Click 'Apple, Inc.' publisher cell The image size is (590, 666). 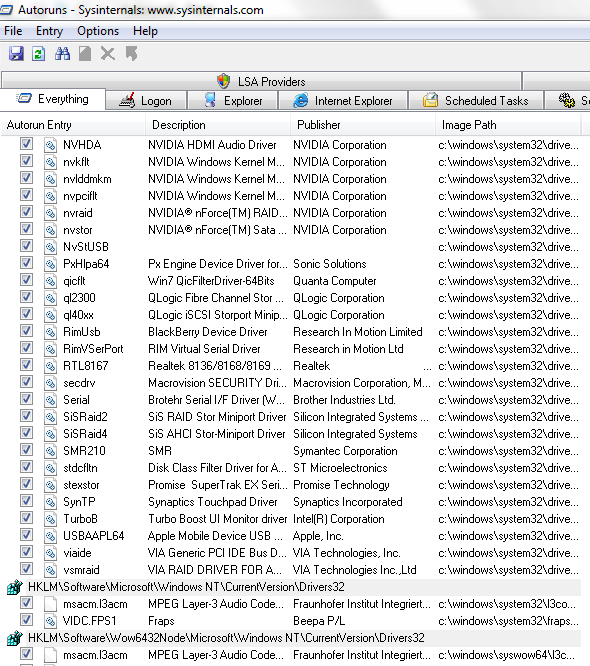318,536
